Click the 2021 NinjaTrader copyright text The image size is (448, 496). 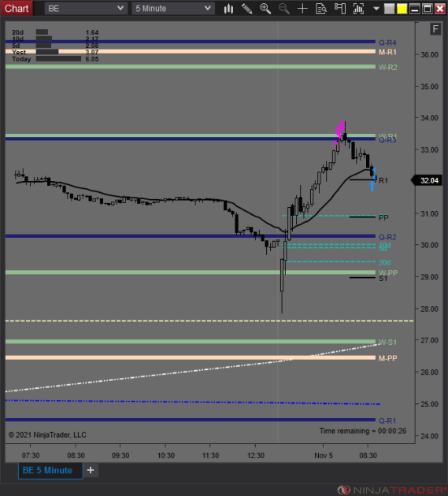(x=47, y=435)
